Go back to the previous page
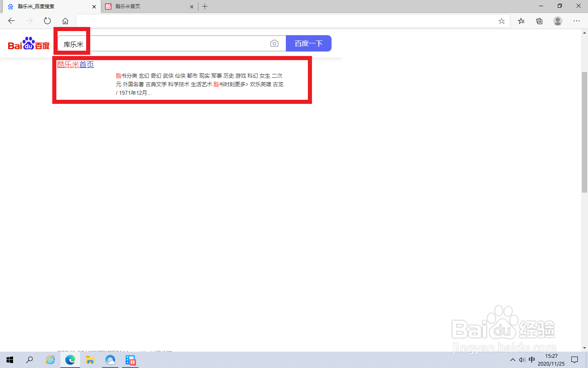The height and width of the screenshot is (368, 588). point(11,21)
